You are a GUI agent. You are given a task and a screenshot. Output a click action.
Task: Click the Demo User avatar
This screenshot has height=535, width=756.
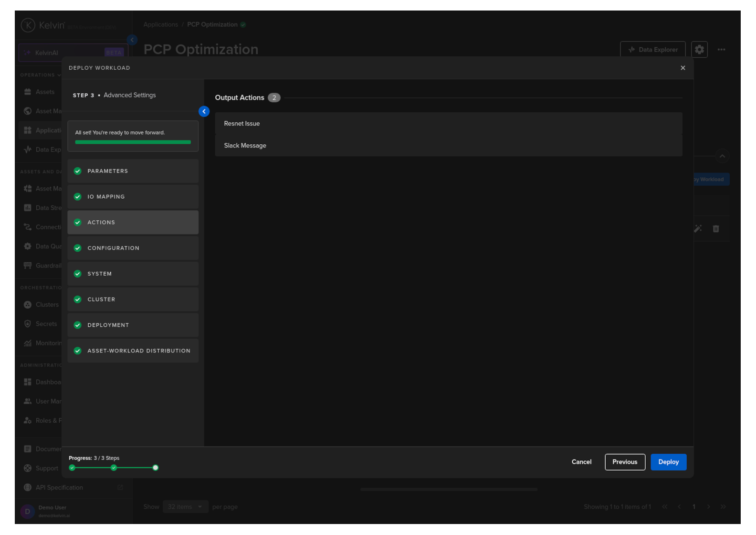click(x=27, y=512)
